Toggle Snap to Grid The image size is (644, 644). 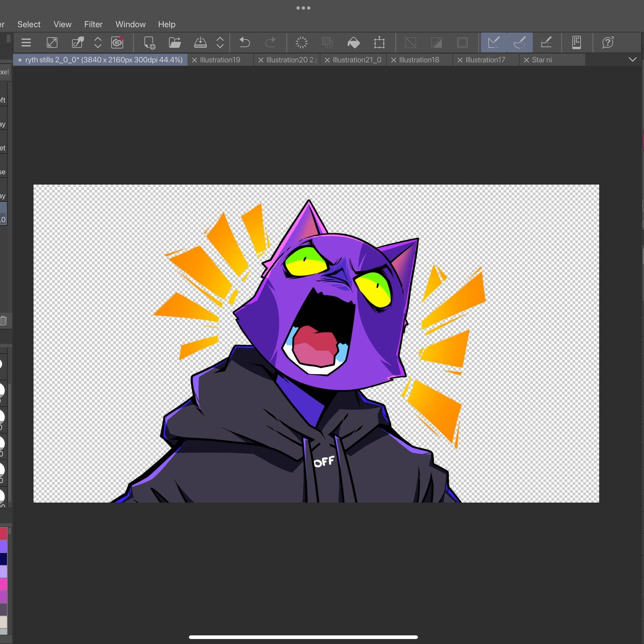pyautogui.click(x=545, y=43)
